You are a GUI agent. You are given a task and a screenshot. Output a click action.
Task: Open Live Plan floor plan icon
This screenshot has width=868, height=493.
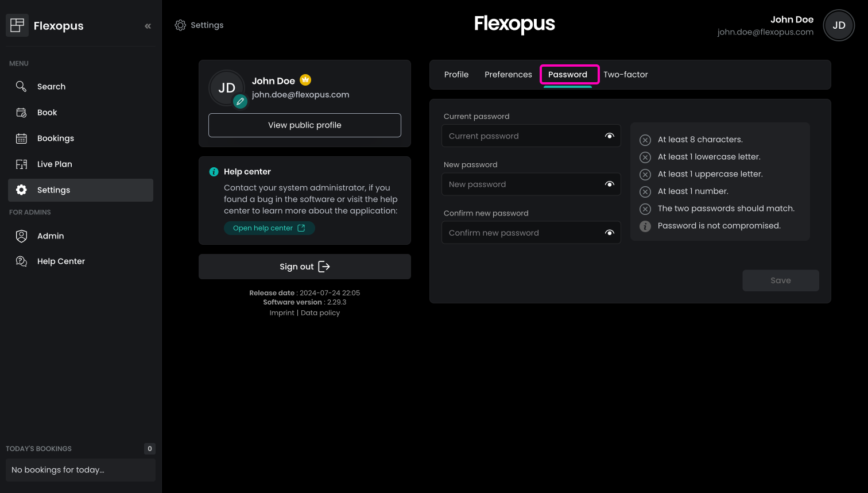(x=21, y=164)
